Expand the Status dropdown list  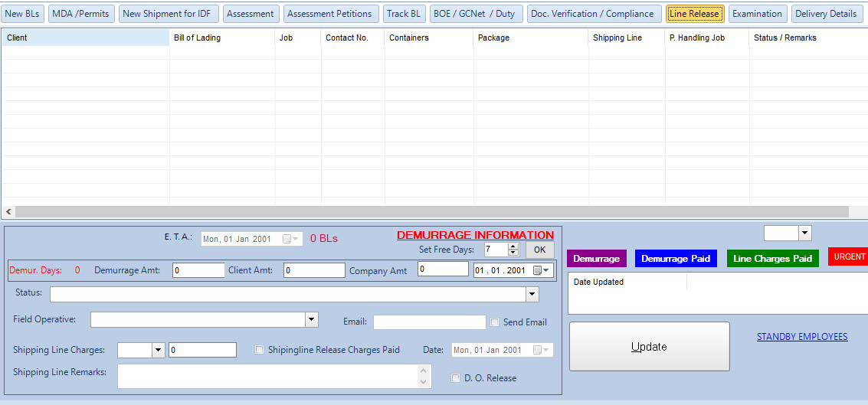click(x=532, y=295)
